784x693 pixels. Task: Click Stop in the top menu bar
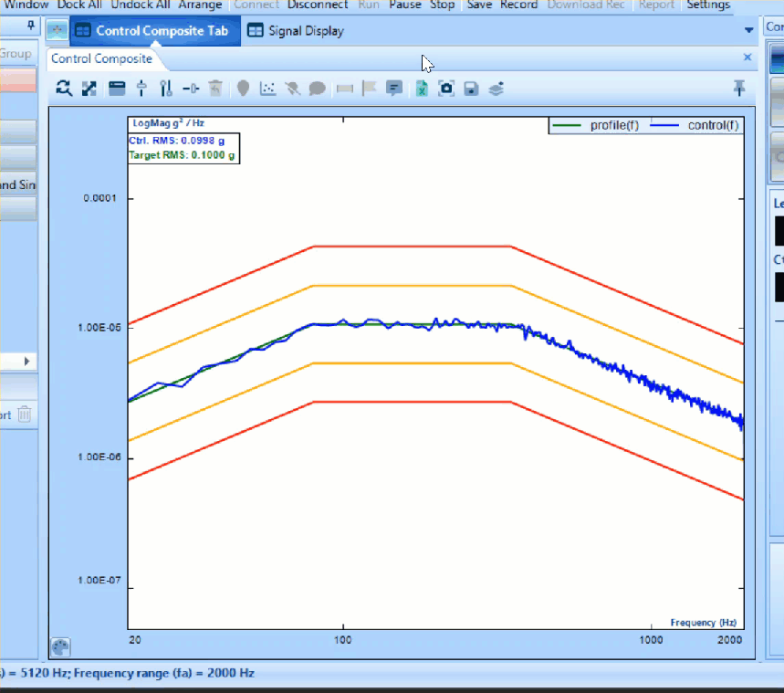[x=442, y=5]
